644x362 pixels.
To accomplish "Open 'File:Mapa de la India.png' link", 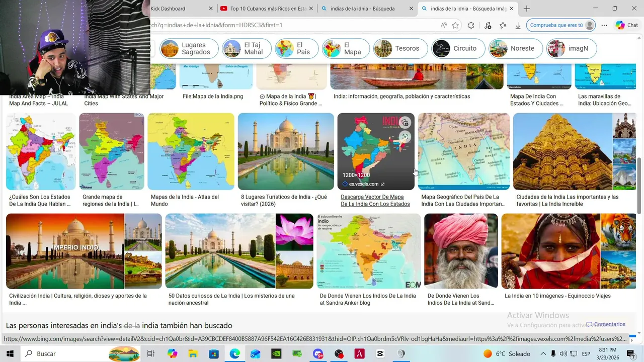I will click(213, 96).
